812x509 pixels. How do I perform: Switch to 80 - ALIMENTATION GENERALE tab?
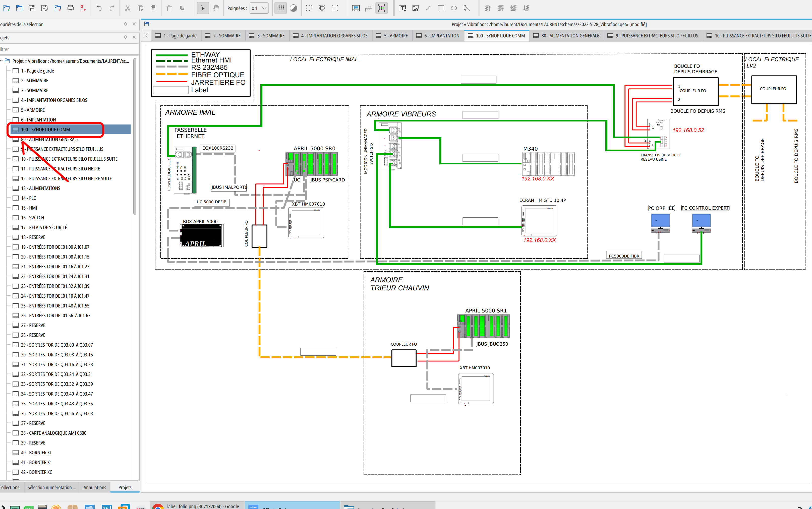tap(566, 36)
